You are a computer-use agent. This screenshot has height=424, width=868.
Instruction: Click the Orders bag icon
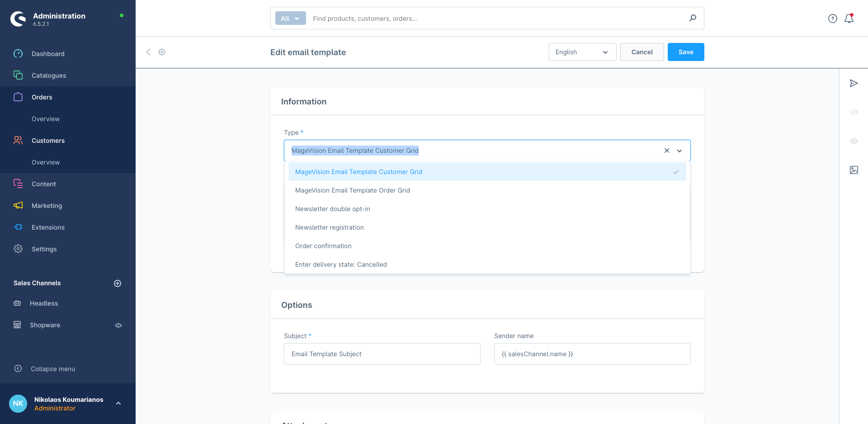pyautogui.click(x=18, y=97)
